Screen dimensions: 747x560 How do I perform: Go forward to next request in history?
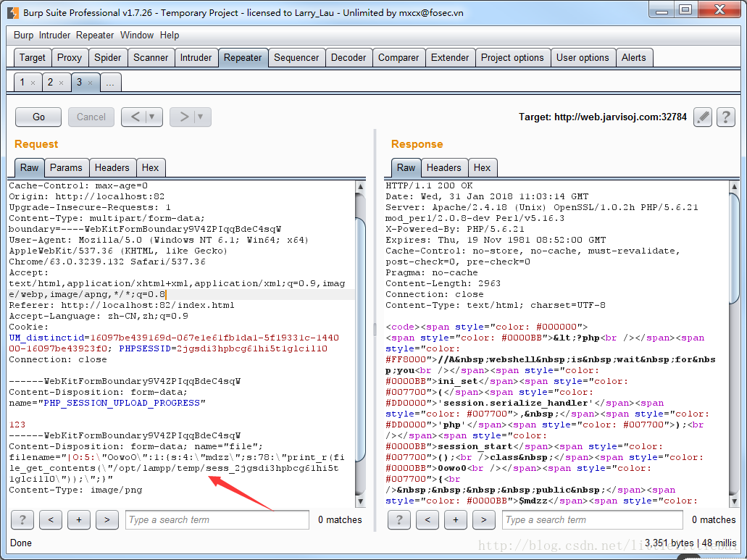[184, 117]
